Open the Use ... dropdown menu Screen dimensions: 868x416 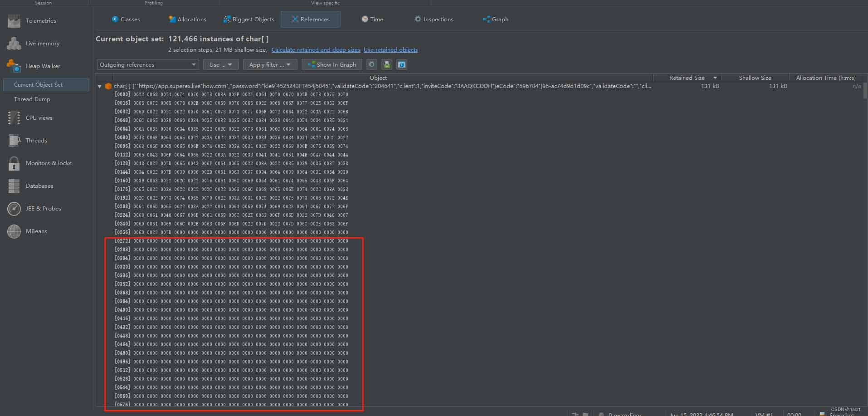coord(220,64)
